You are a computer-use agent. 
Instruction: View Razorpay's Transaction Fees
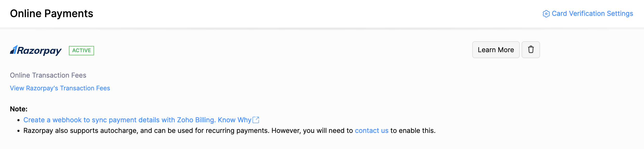pos(60,88)
